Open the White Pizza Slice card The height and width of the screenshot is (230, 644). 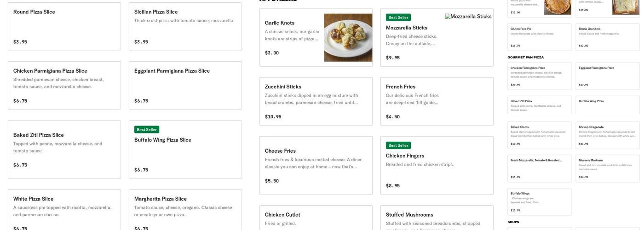click(64, 209)
